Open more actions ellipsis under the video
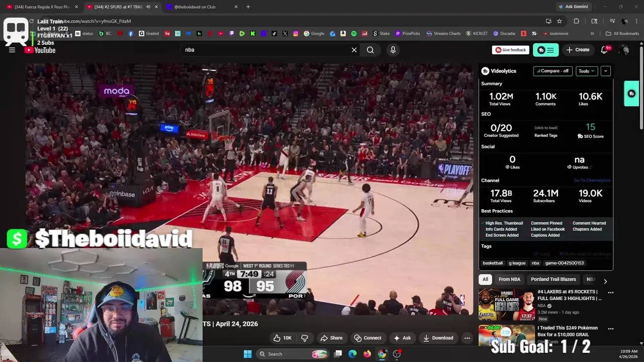Screen dimensions: 644x362 (x=467, y=338)
